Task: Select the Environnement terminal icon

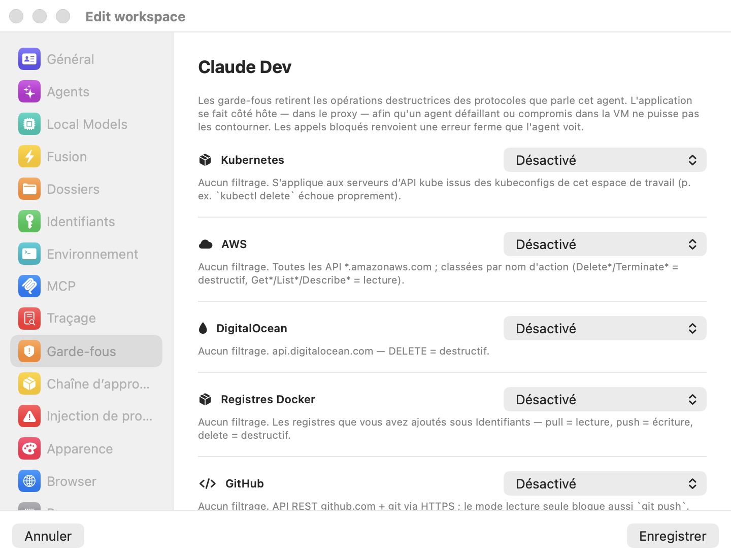Action: (x=29, y=254)
